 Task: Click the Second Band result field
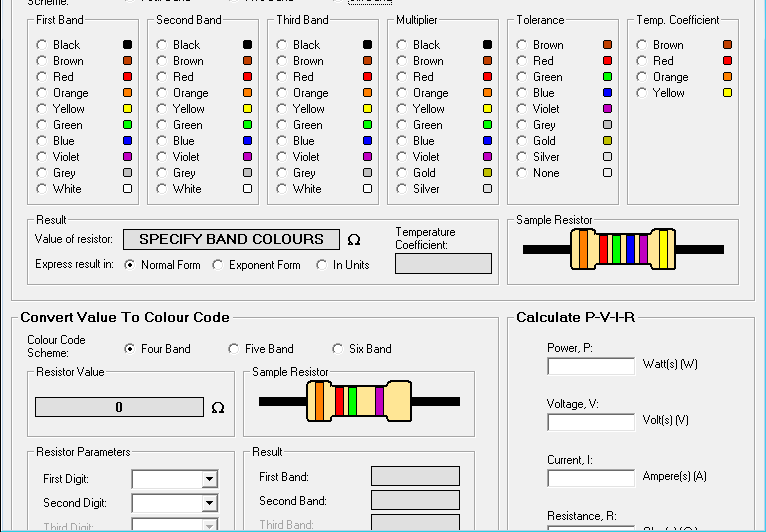click(415, 500)
